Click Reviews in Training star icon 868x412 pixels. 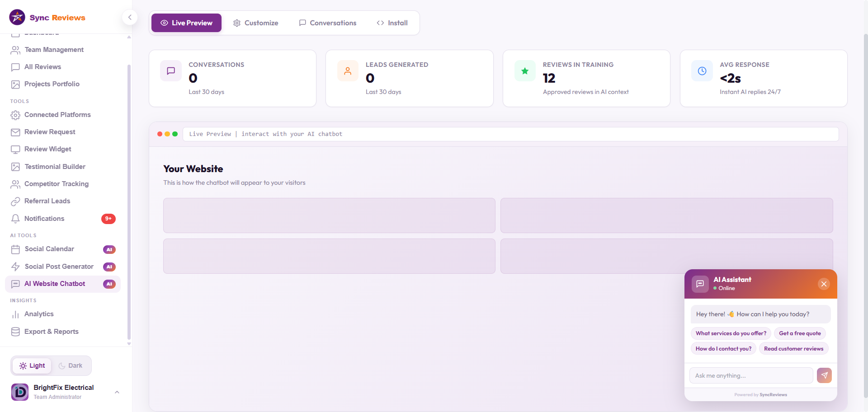click(x=525, y=71)
